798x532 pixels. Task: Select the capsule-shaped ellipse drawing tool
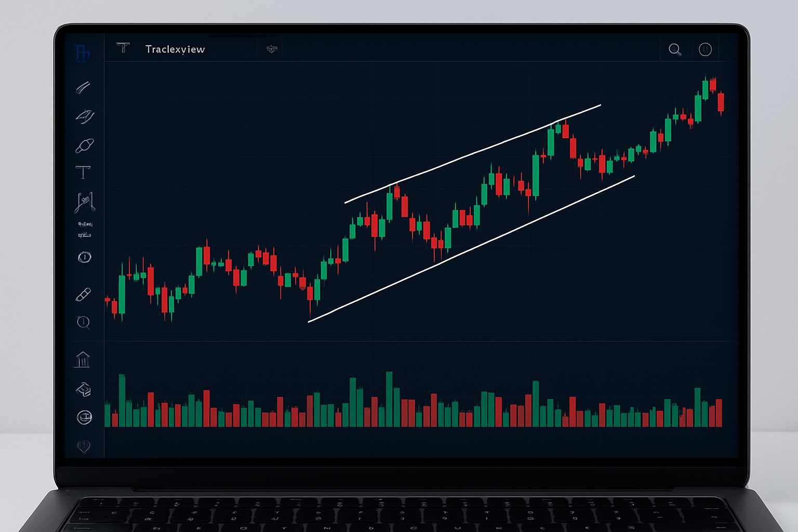(84, 146)
